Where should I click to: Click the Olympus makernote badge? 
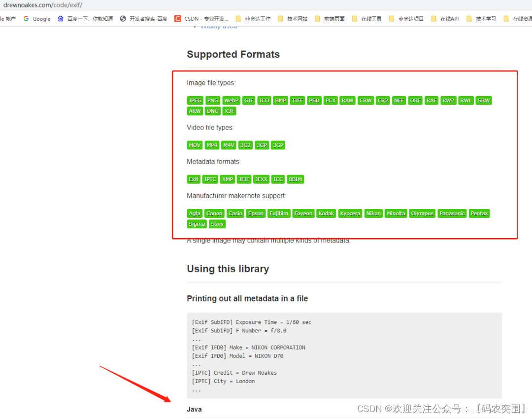tap(422, 213)
